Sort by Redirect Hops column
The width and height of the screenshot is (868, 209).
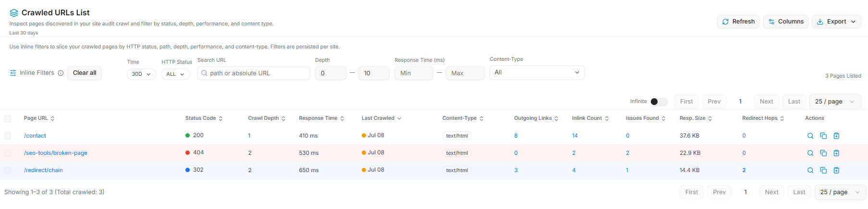coord(763,118)
